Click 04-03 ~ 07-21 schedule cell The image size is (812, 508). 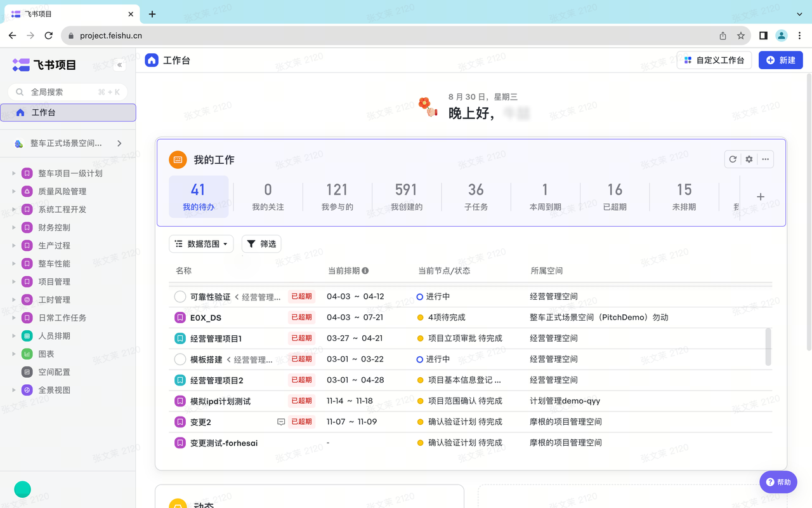tap(355, 317)
